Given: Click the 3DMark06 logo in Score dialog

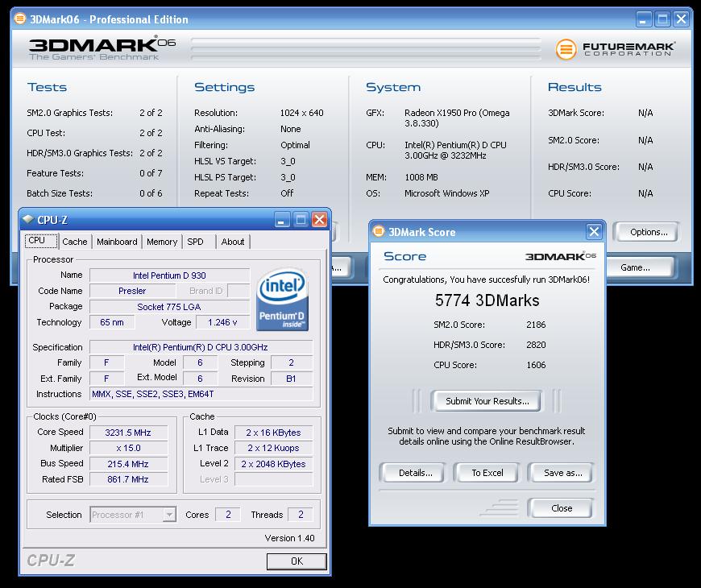Looking at the screenshot, I should click(560, 256).
